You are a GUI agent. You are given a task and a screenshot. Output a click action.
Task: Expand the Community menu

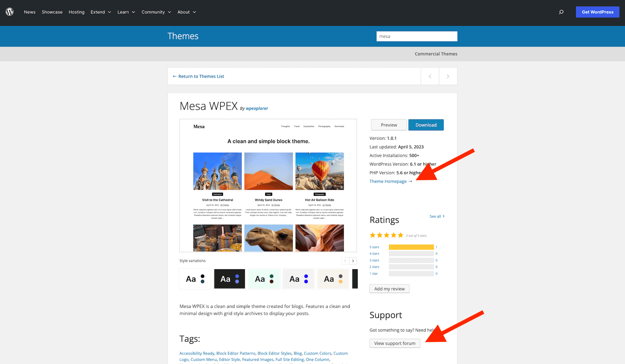point(156,12)
